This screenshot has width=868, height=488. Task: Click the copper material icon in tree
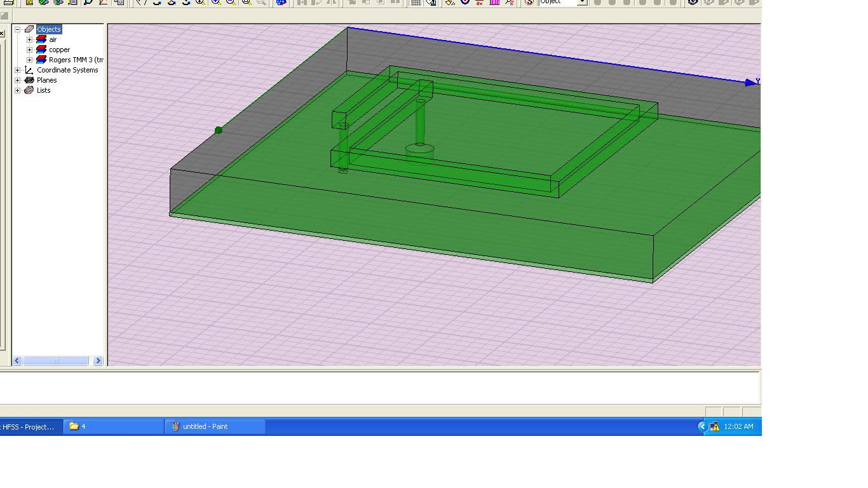pyautogui.click(x=41, y=50)
